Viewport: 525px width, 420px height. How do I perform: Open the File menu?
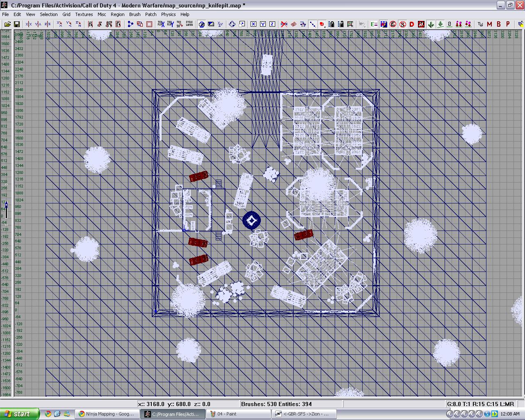click(x=5, y=14)
